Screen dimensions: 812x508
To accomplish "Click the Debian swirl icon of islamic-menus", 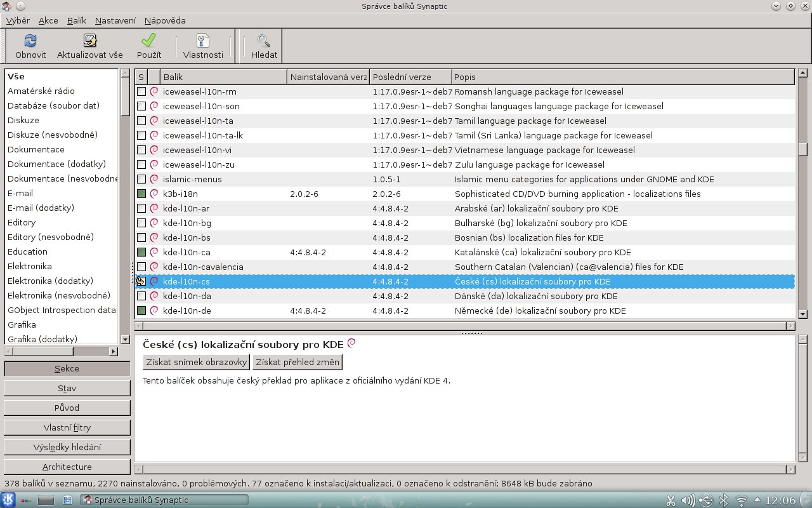I will point(154,179).
